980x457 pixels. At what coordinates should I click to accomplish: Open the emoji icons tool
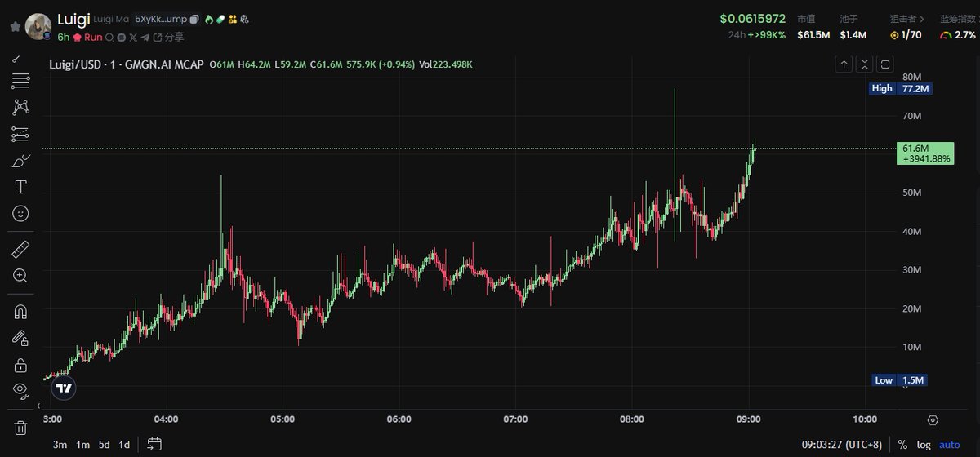click(20, 213)
